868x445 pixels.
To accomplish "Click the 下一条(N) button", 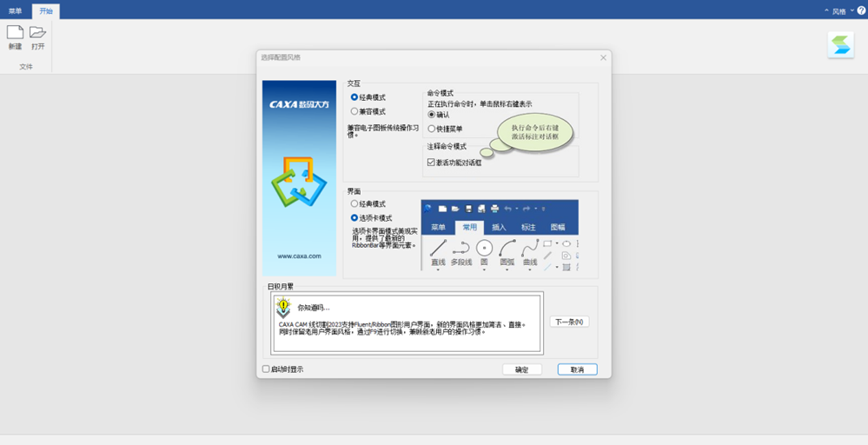I will [569, 322].
